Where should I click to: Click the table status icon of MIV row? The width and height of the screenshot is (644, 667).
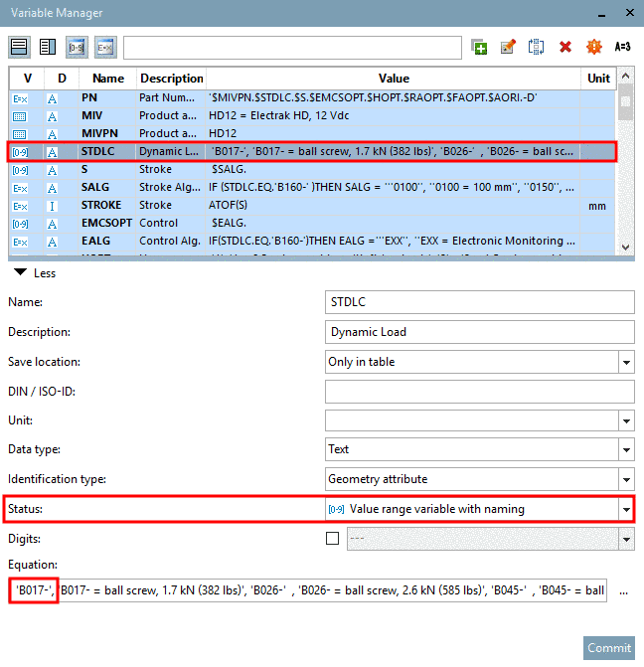coord(20,117)
